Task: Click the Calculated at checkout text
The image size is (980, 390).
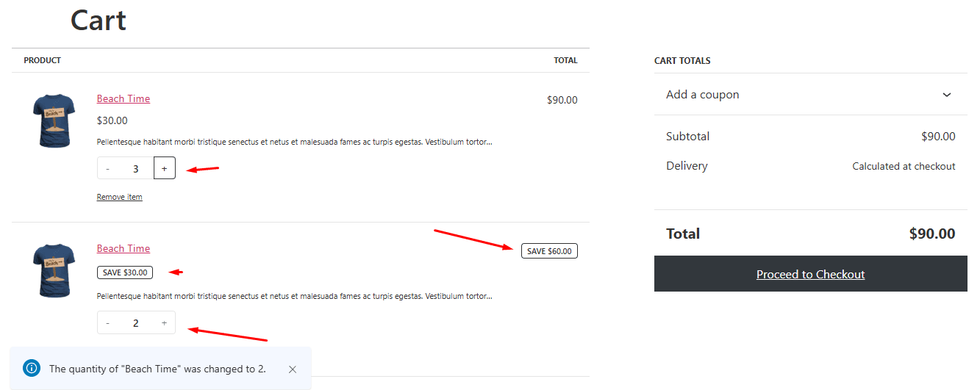Action: pos(904,166)
